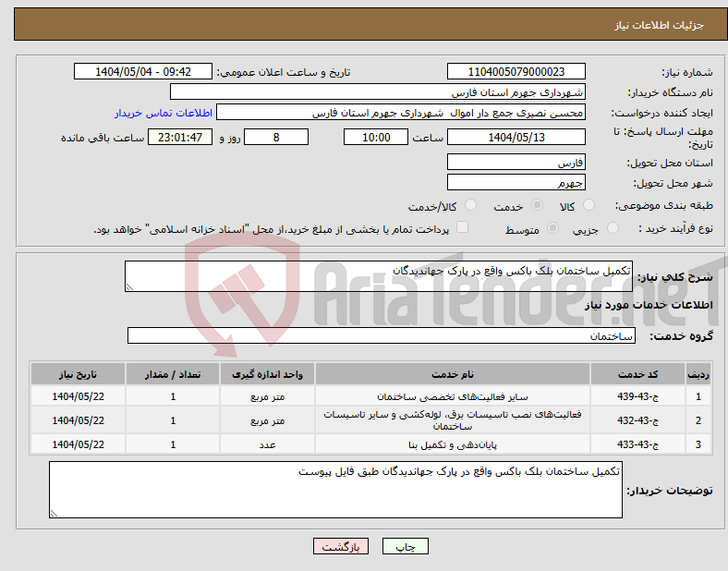Select service code ج-43-432 cell
This screenshot has height=571, width=728.
click(x=638, y=420)
